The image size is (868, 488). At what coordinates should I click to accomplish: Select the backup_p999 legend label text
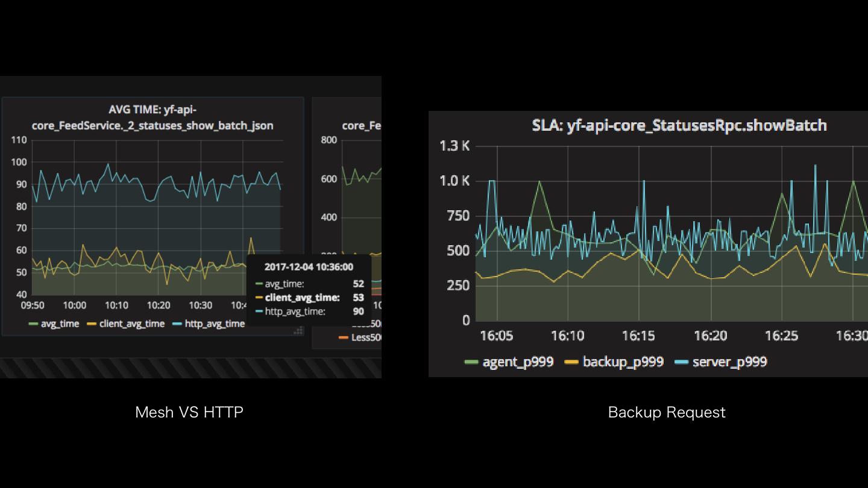(623, 362)
